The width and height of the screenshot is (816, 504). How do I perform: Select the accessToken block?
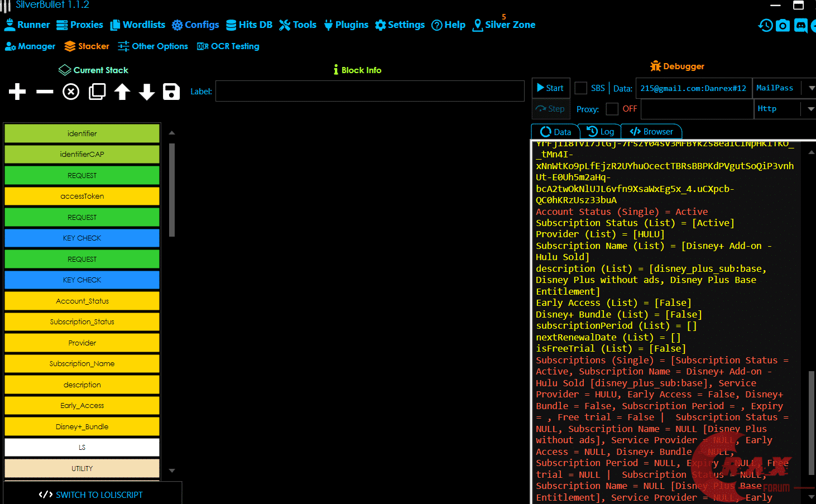pos(82,196)
